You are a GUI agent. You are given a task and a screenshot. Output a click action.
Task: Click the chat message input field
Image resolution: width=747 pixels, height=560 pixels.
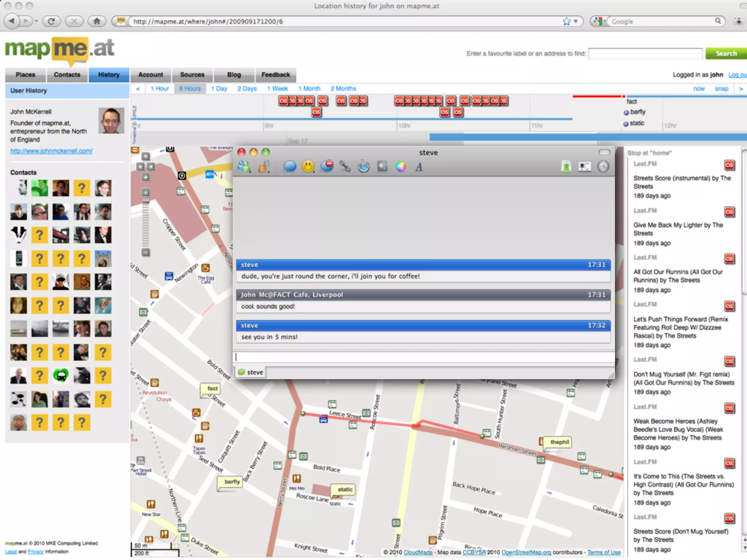click(423, 357)
